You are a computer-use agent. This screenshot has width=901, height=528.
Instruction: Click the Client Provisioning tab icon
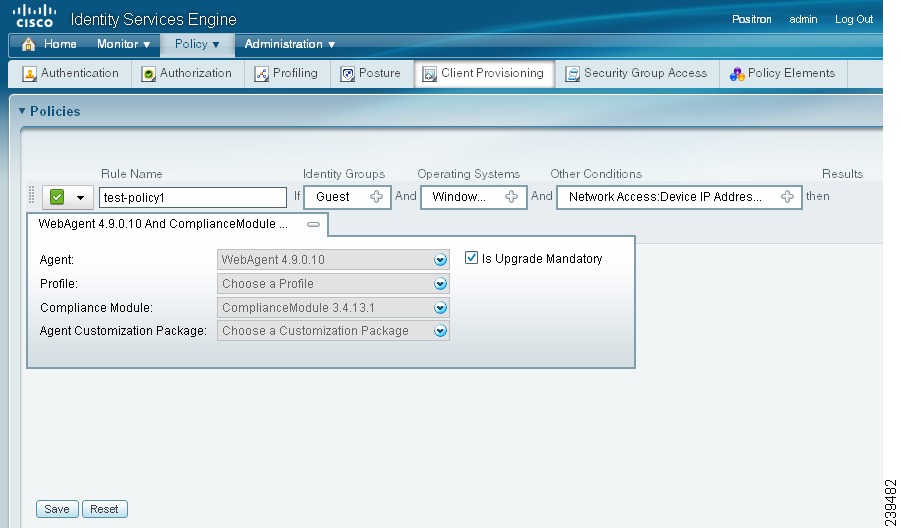(429, 74)
